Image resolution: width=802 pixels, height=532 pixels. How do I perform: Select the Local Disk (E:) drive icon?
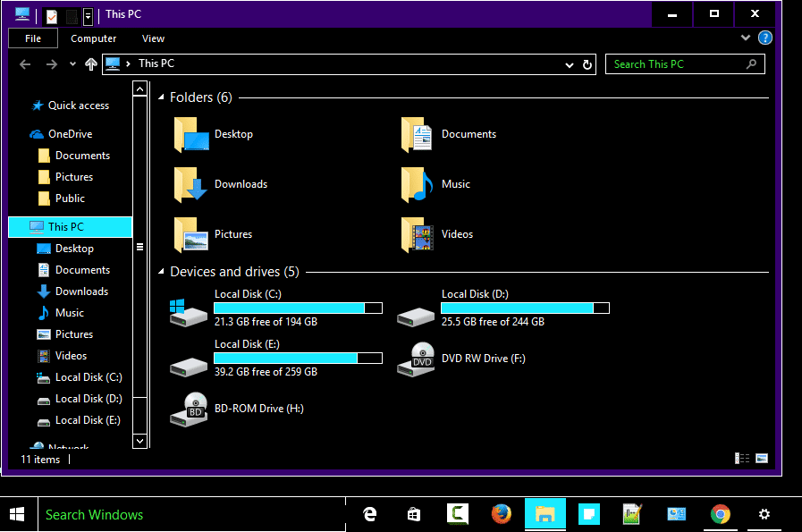point(189,367)
